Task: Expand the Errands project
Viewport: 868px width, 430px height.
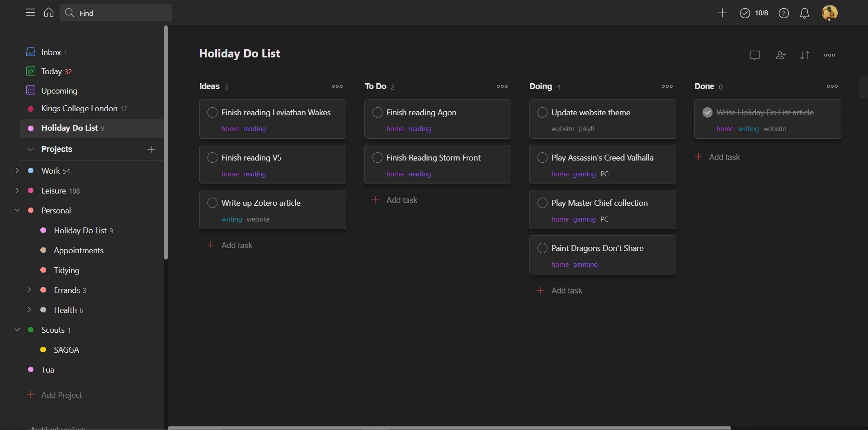Action: (x=29, y=290)
